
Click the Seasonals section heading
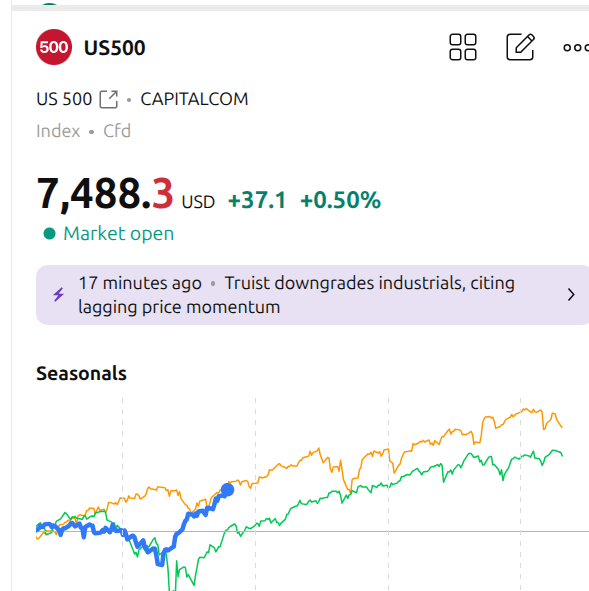point(81,374)
